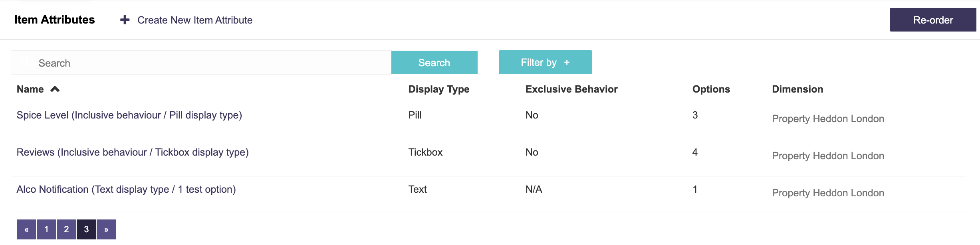The height and width of the screenshot is (245, 980).
Task: Click the Exclusive Behavior column header
Action: (571, 89)
